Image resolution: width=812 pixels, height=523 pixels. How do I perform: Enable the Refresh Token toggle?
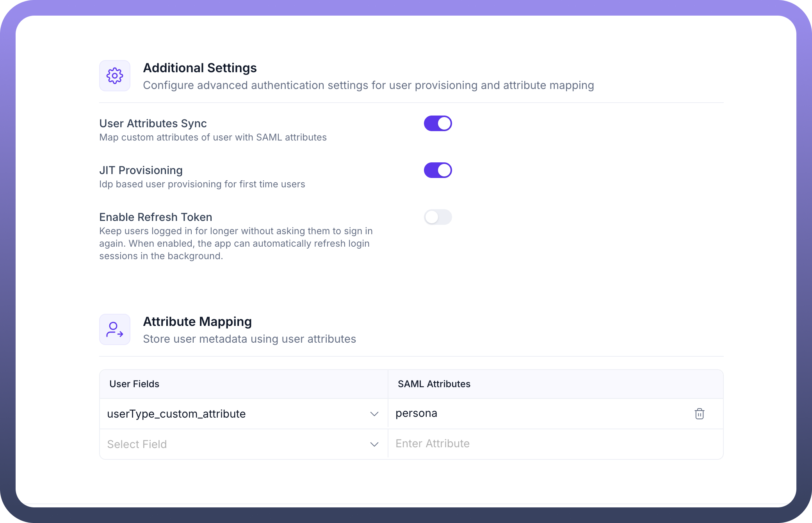[438, 217]
